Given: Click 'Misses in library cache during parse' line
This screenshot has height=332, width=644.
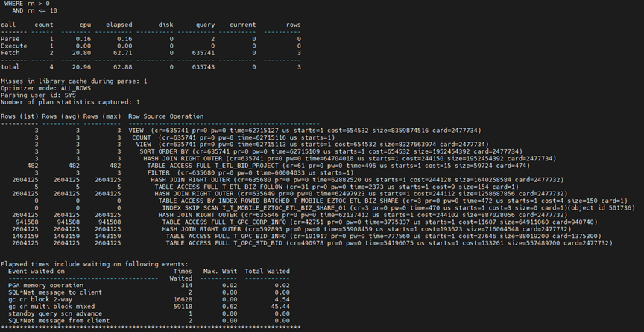Looking at the screenshot, I should pos(74,81).
